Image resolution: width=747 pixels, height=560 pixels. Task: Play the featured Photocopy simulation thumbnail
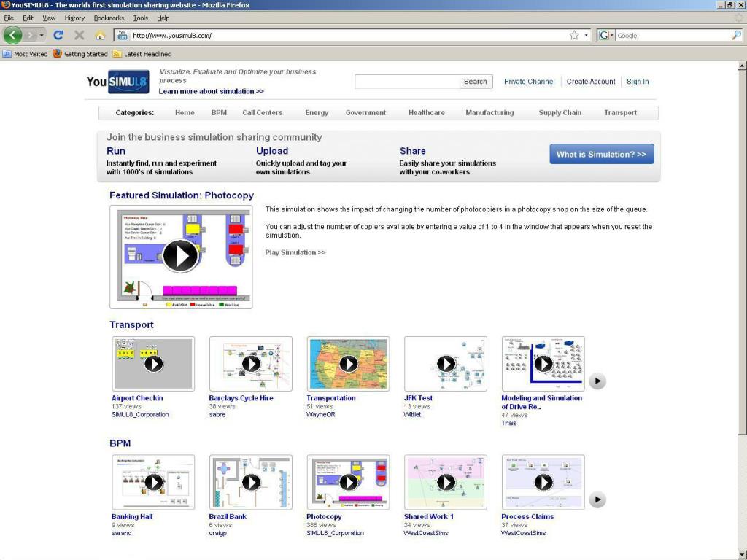181,257
